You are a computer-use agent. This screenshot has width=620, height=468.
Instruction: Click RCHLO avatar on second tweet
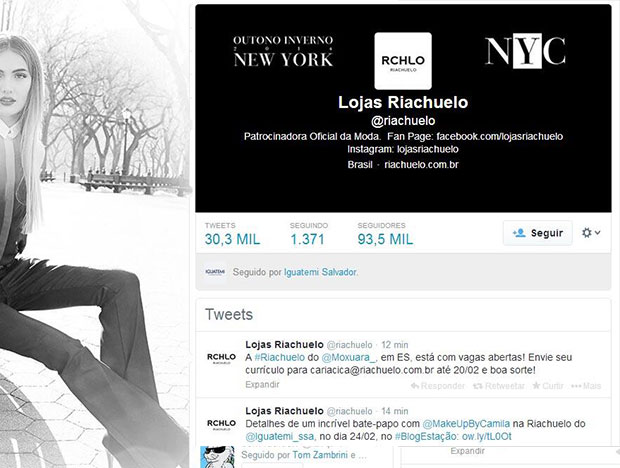pos(221,425)
